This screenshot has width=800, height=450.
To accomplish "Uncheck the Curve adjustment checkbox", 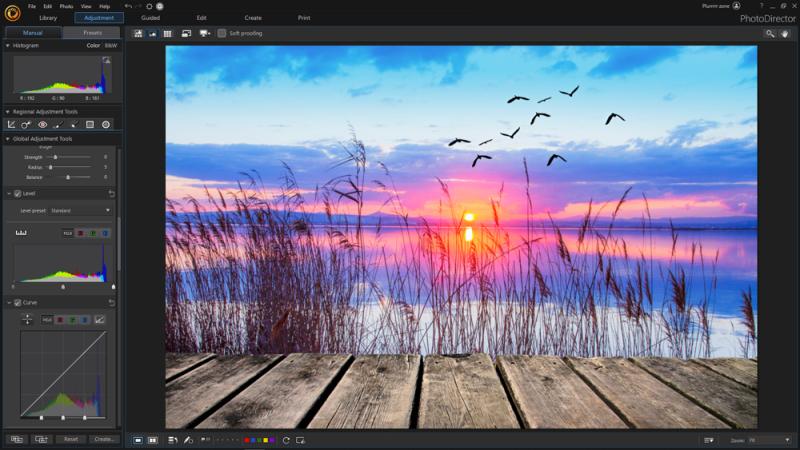I will 17,302.
